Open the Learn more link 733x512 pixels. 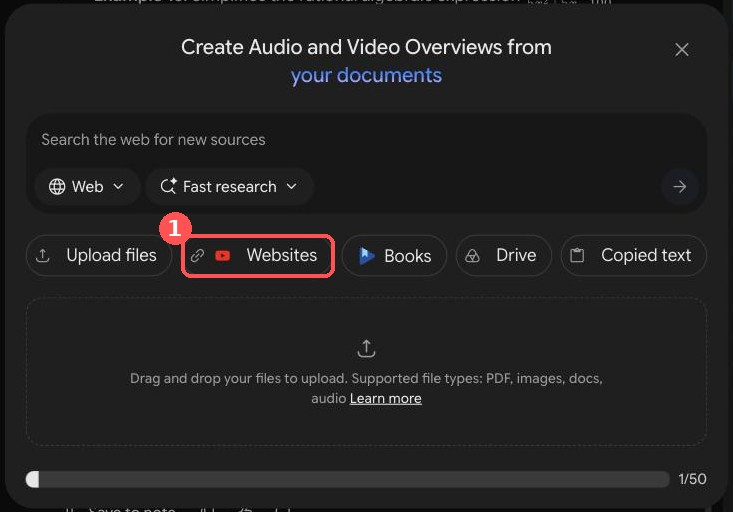pos(385,398)
